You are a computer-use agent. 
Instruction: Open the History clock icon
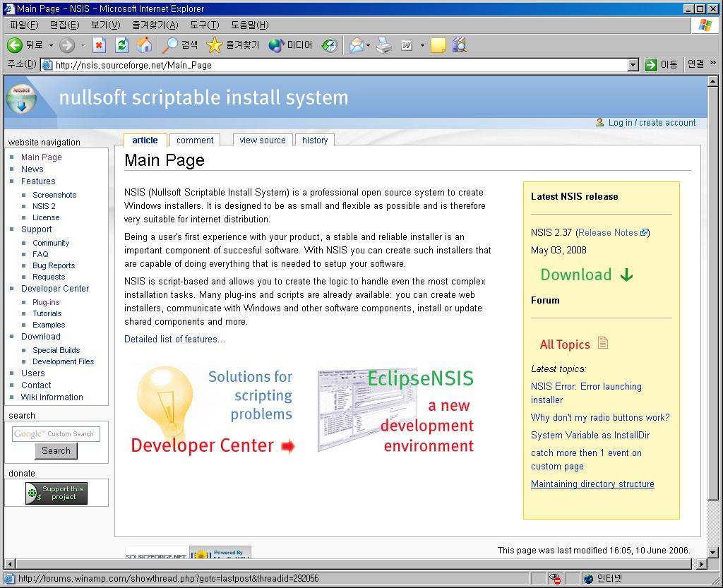pyautogui.click(x=330, y=44)
